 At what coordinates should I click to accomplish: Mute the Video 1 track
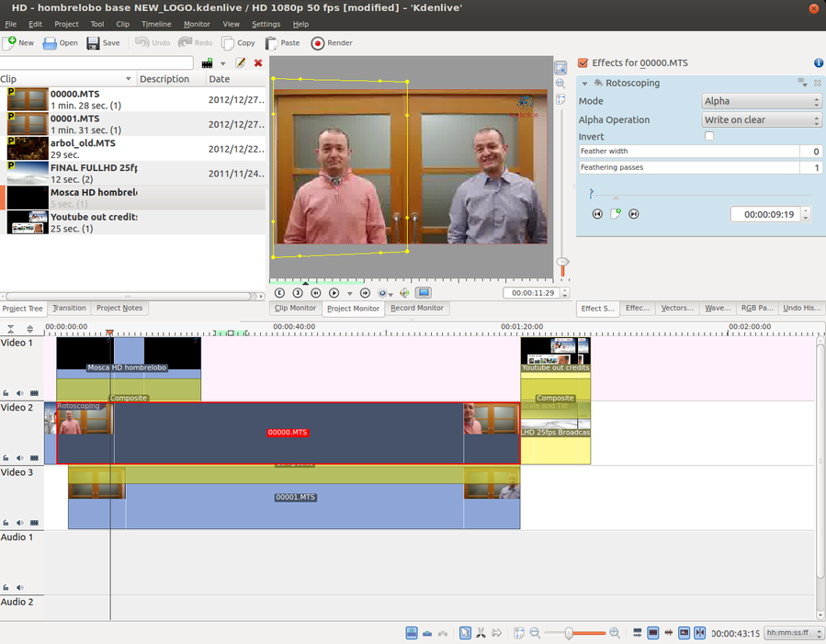[x=20, y=393]
